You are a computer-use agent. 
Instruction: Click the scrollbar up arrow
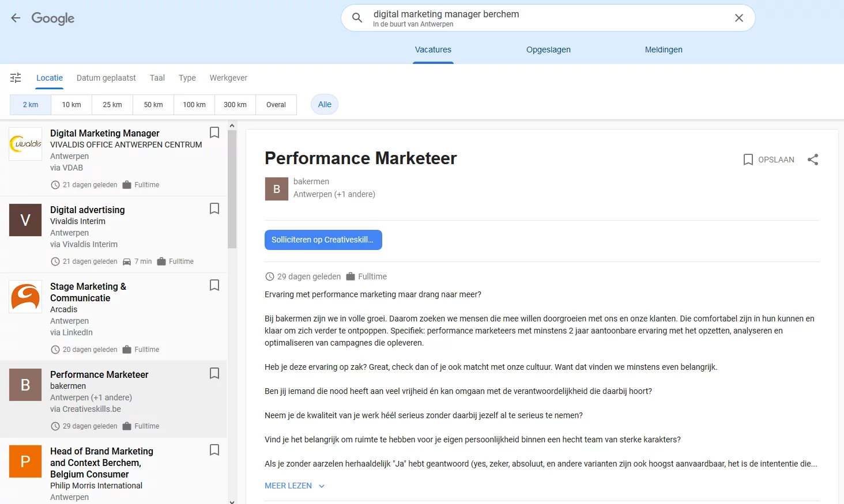point(232,125)
